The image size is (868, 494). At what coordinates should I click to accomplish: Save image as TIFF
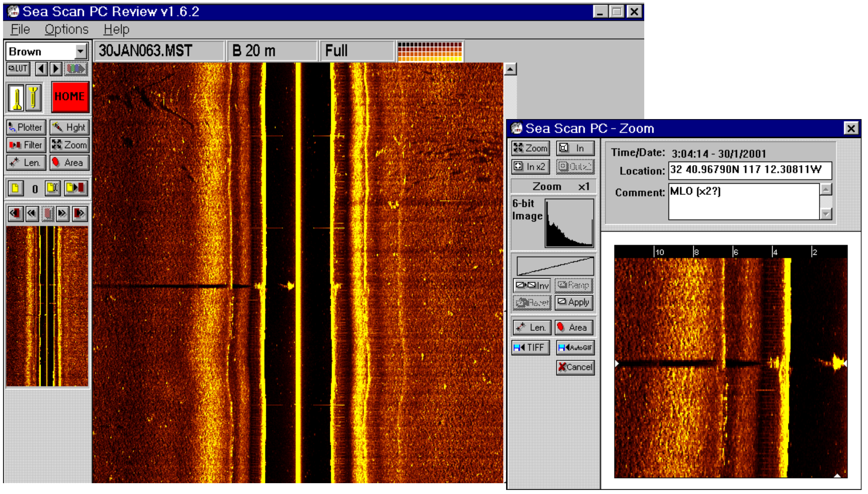point(530,348)
